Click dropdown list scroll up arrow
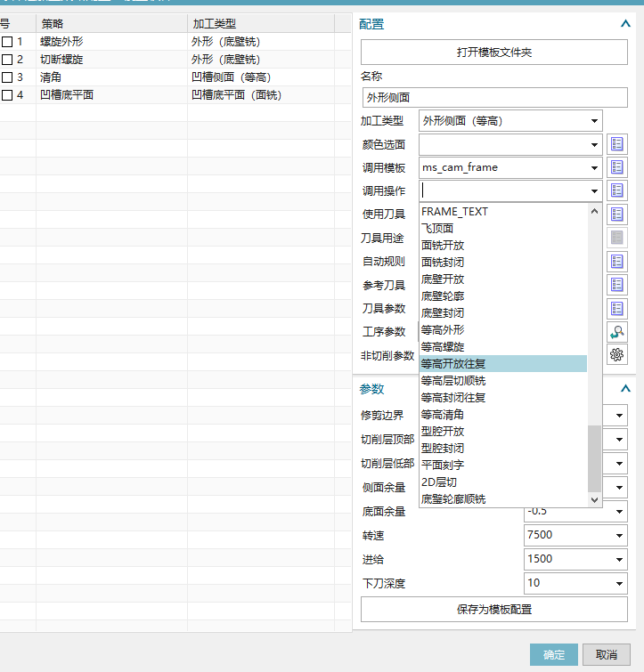Viewport: 644px width, 672px height. (594, 211)
